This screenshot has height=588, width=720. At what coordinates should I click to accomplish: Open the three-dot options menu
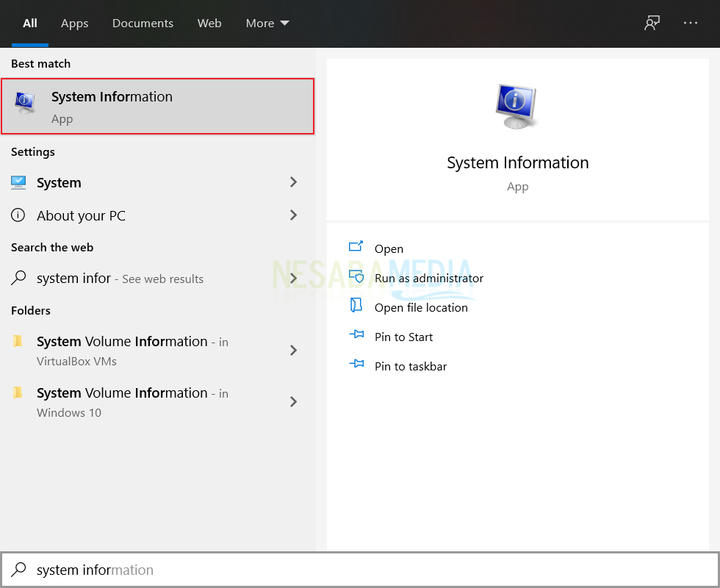pyautogui.click(x=691, y=23)
